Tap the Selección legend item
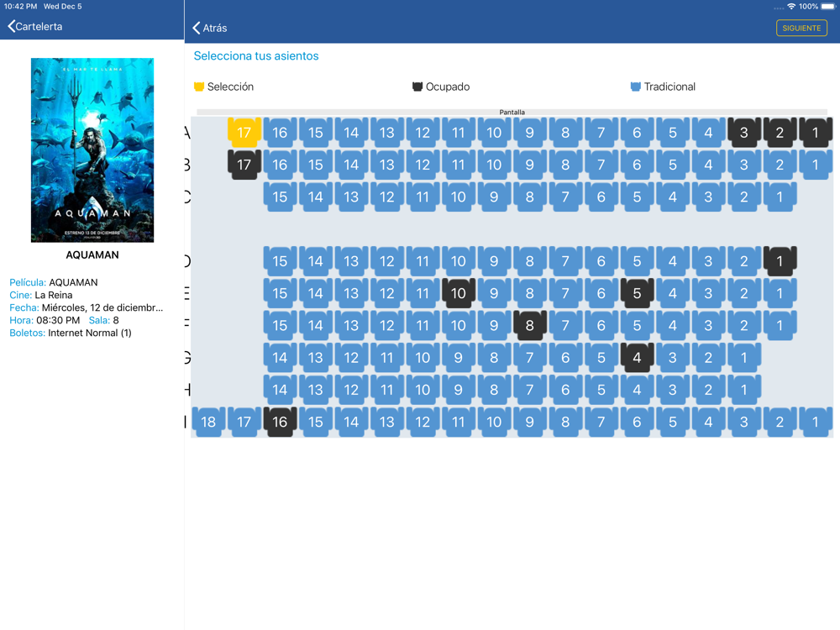Screen dimensions: 840x630 pyautogui.click(x=224, y=87)
